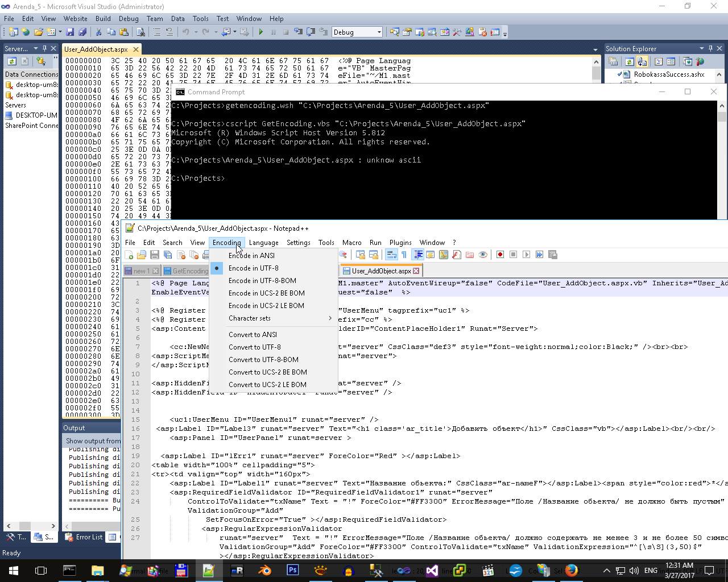Click Run macro multiple times icon
Viewport: 728px width, 582px height.
coord(539,255)
